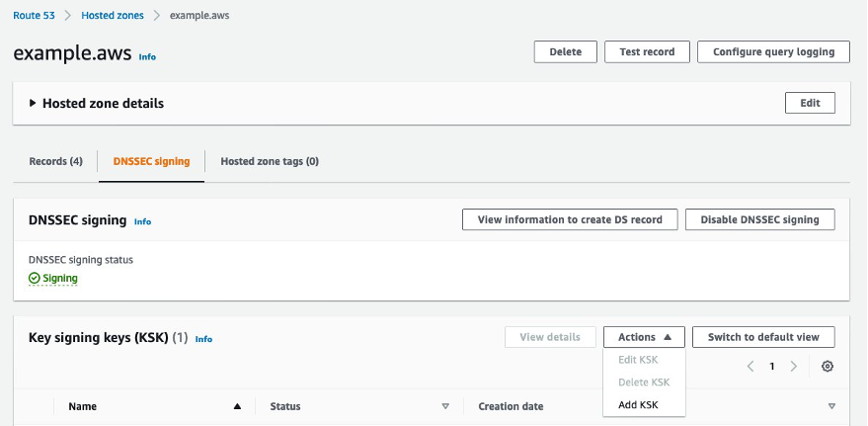The height and width of the screenshot is (426, 868).
Task: Switch to the Records (4) tab
Action: pos(56,161)
